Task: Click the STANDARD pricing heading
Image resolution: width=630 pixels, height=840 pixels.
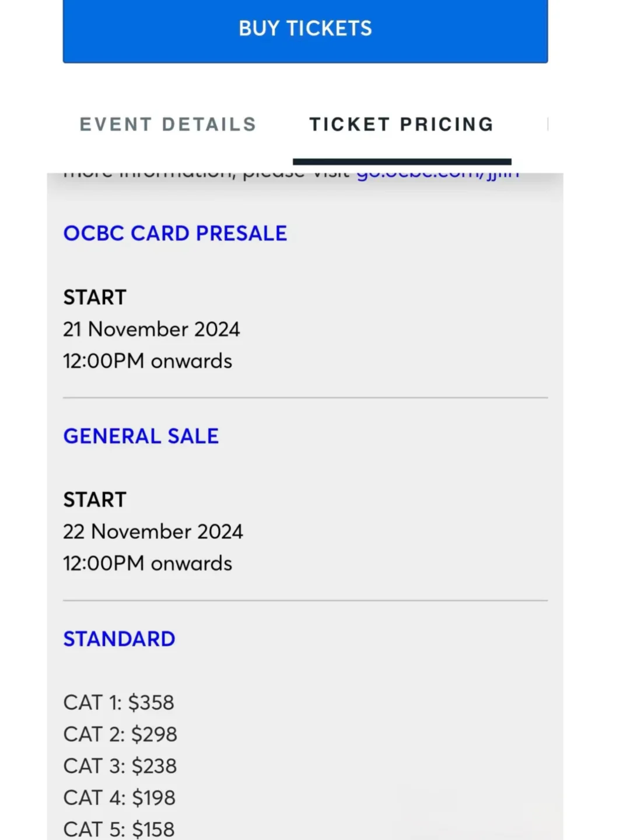Action: tap(119, 639)
